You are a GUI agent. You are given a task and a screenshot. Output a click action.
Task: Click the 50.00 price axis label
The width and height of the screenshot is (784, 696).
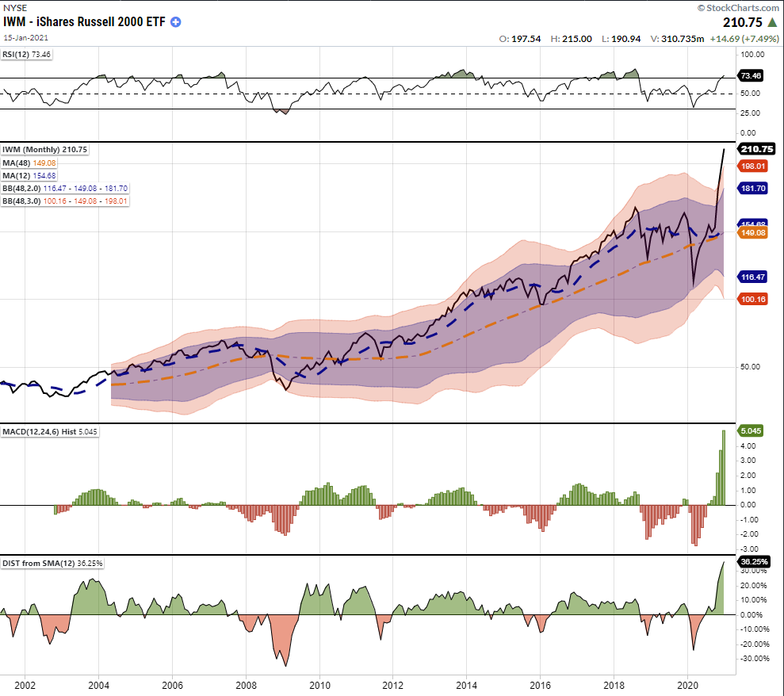point(751,366)
